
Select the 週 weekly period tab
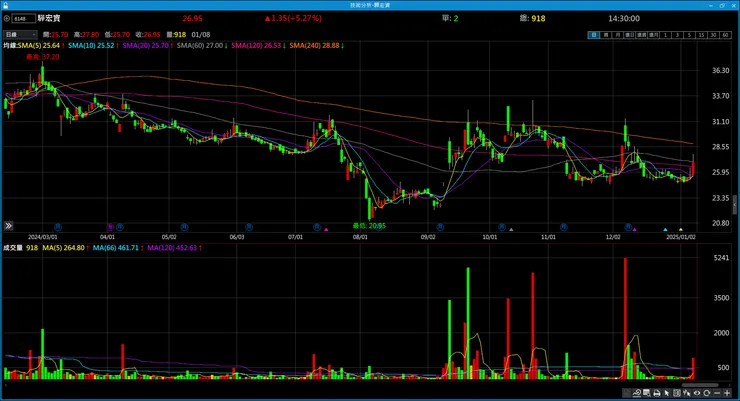(x=606, y=35)
